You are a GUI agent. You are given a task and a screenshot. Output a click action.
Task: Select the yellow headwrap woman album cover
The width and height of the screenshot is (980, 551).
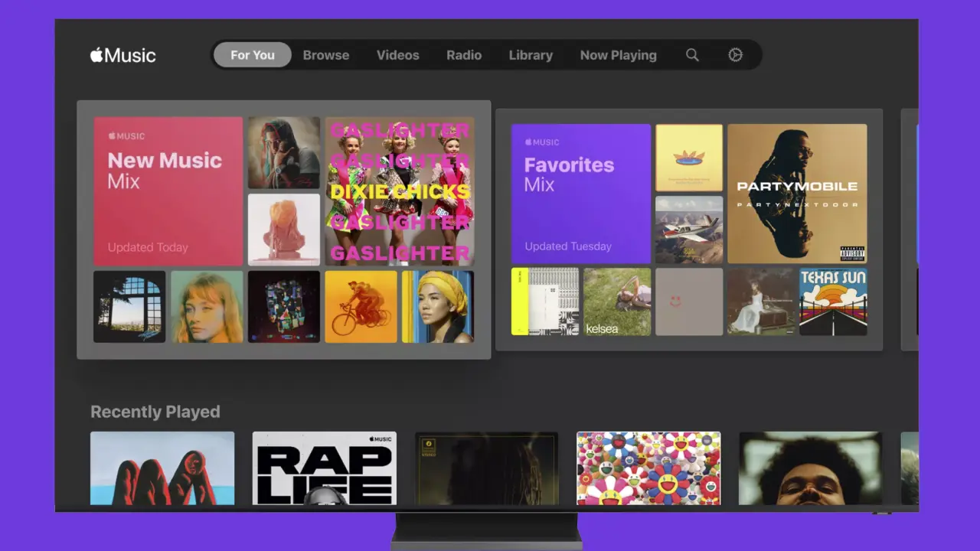(x=438, y=306)
